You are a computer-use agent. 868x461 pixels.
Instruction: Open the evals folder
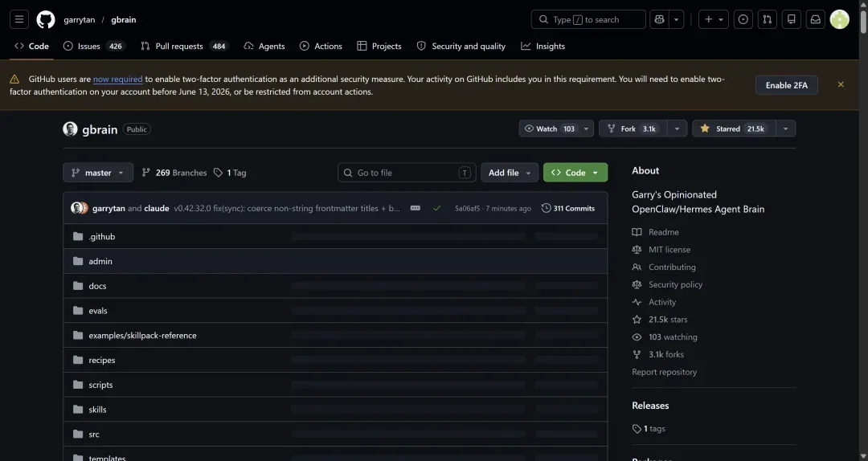(98, 311)
